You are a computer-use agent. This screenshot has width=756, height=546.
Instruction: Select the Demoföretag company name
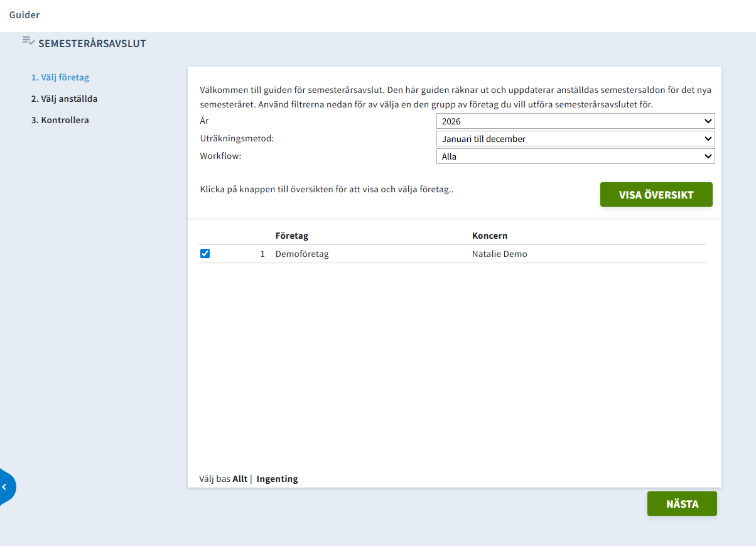pyautogui.click(x=302, y=254)
